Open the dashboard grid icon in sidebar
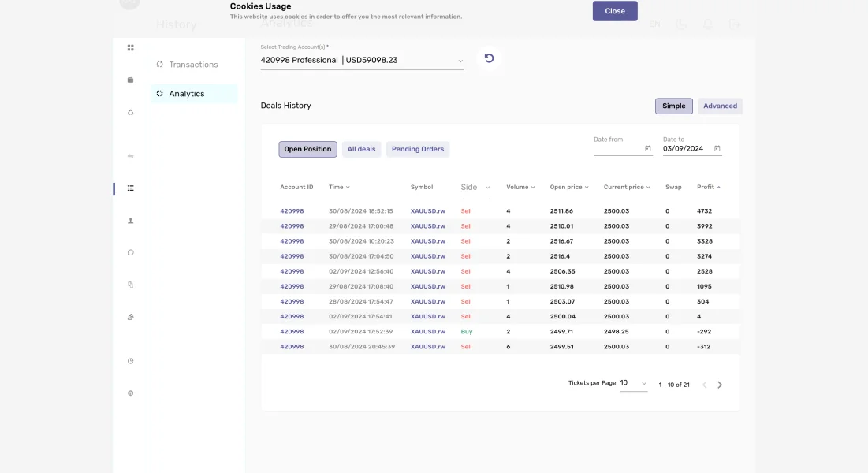 tap(131, 48)
